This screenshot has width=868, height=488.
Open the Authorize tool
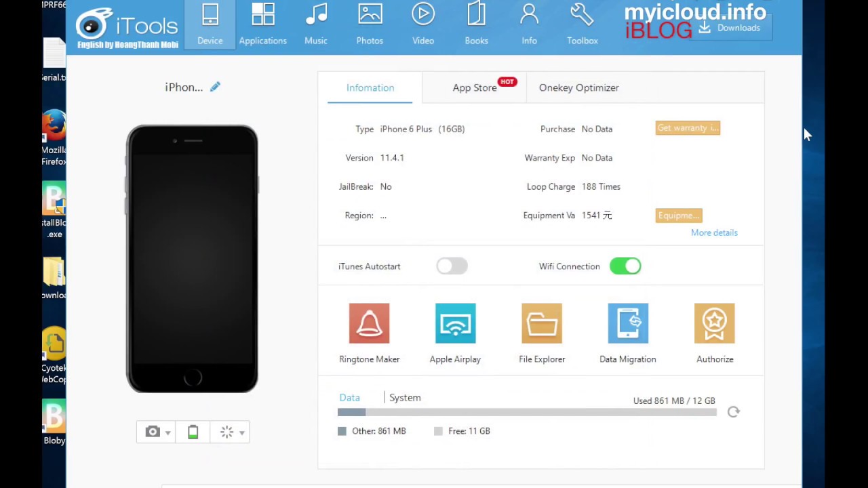click(x=715, y=333)
